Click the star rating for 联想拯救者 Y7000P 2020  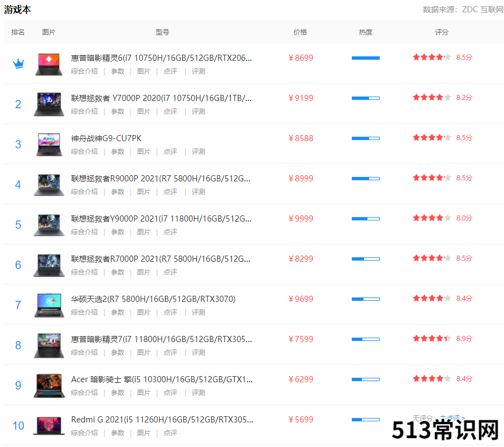pos(432,98)
